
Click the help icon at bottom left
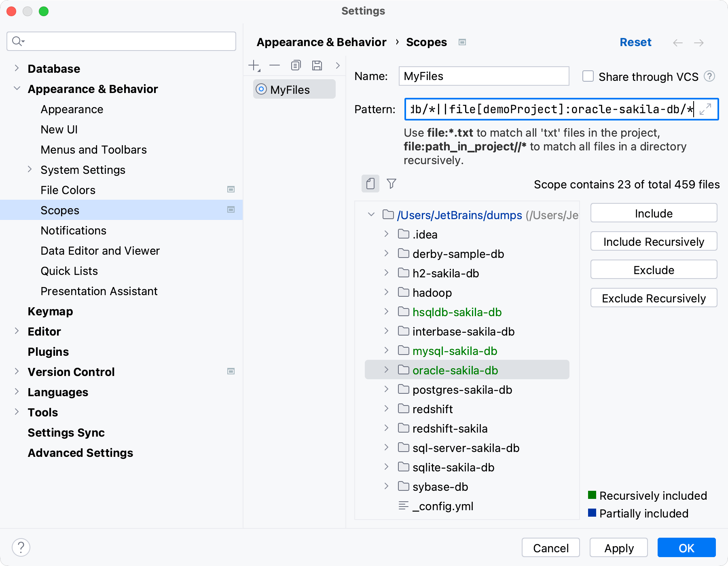[x=21, y=547]
